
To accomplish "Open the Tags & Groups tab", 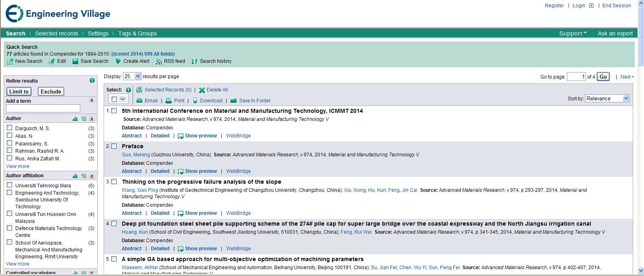I will (138, 33).
